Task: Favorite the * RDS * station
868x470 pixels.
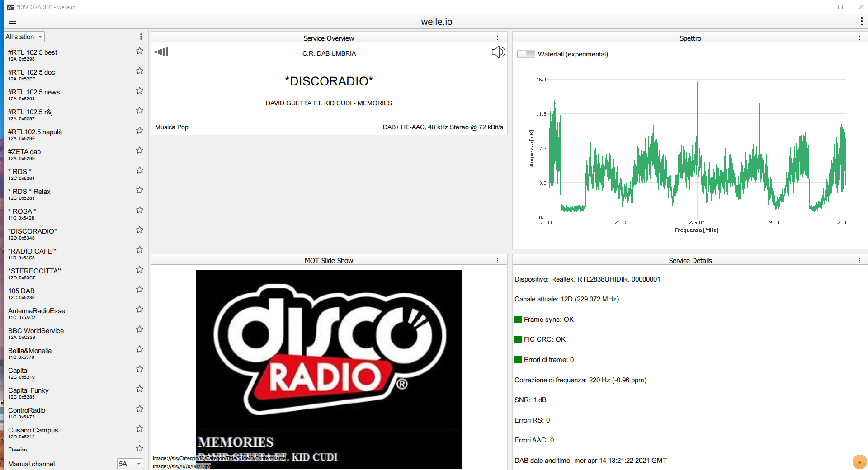Action: pos(140,170)
